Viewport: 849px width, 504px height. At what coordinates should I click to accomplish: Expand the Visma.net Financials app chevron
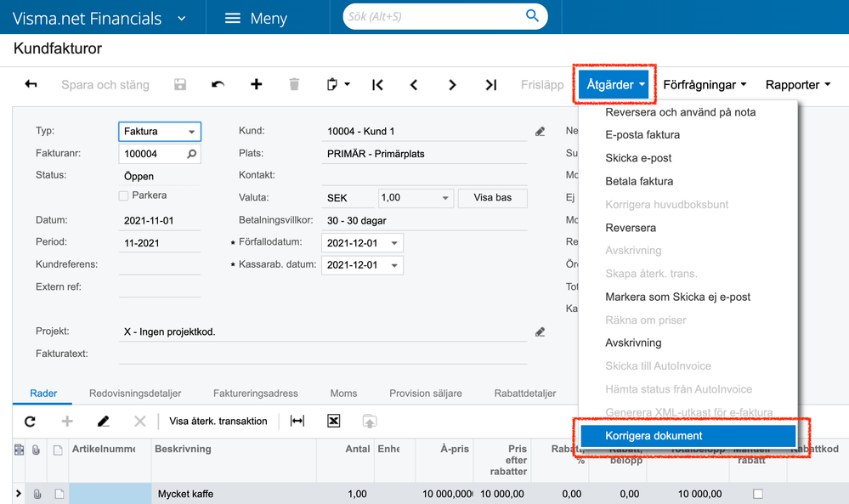click(182, 19)
